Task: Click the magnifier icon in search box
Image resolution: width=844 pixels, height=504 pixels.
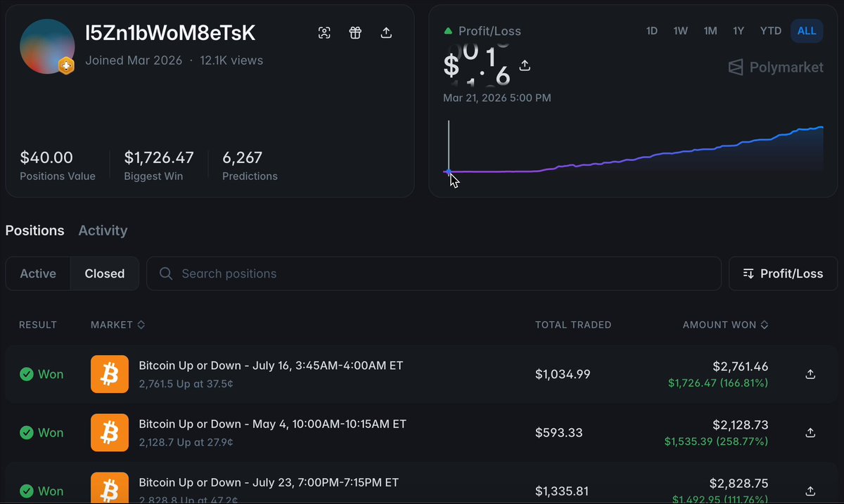Action: [x=166, y=273]
